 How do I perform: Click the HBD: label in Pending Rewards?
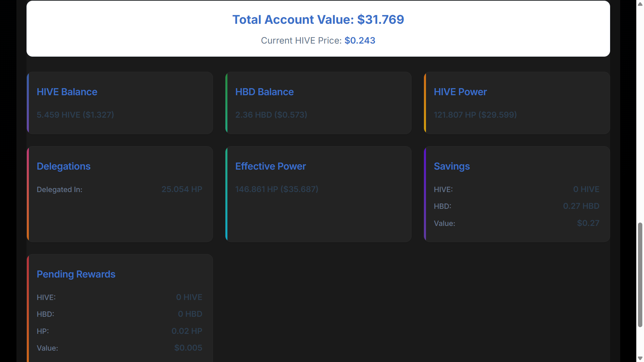point(46,314)
